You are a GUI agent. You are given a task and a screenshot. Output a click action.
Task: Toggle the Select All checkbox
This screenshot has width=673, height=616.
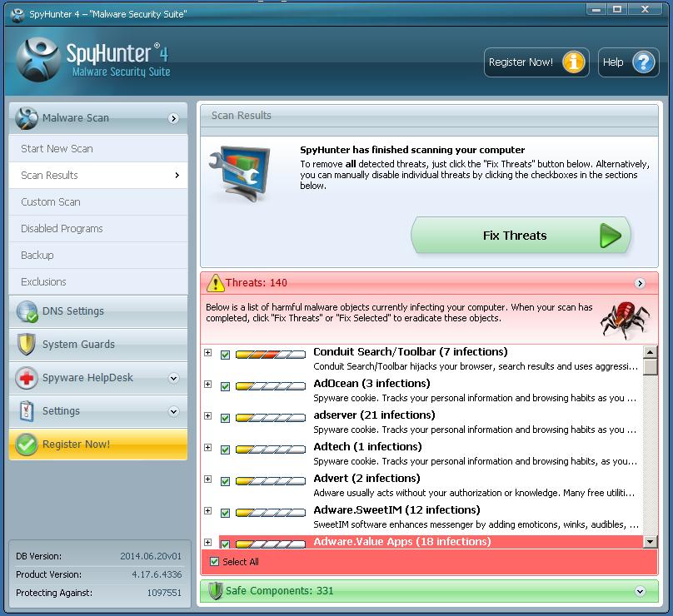pos(214,562)
